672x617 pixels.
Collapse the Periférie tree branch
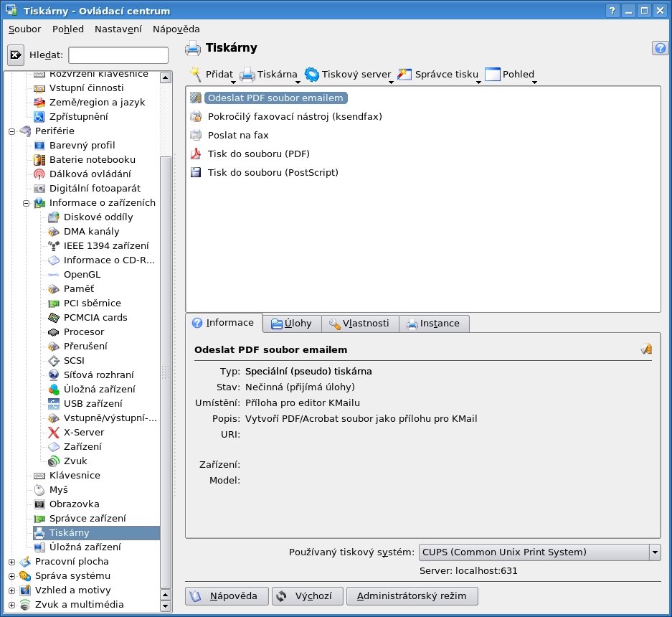pyautogui.click(x=12, y=131)
